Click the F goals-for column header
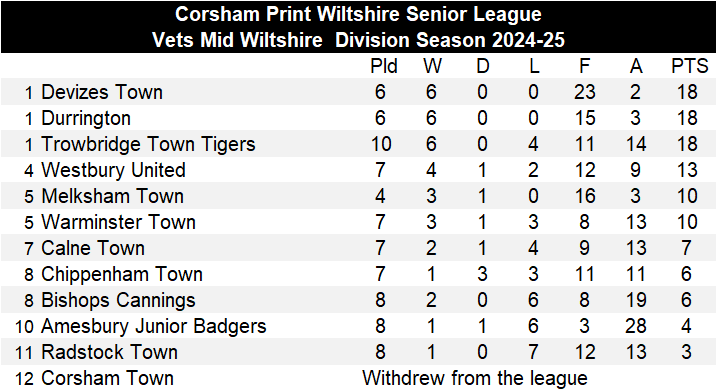The image size is (716, 391). tap(584, 66)
